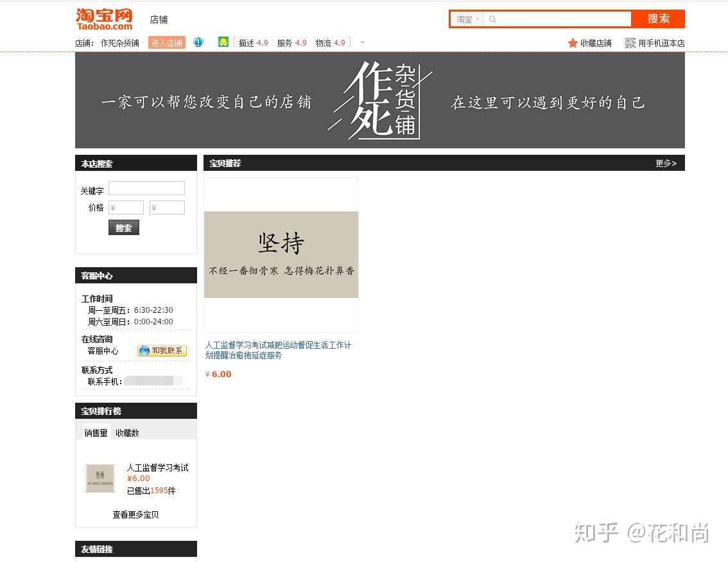Focus the maximum 价格 input field
This screenshot has height=562, width=728.
[x=167, y=207]
